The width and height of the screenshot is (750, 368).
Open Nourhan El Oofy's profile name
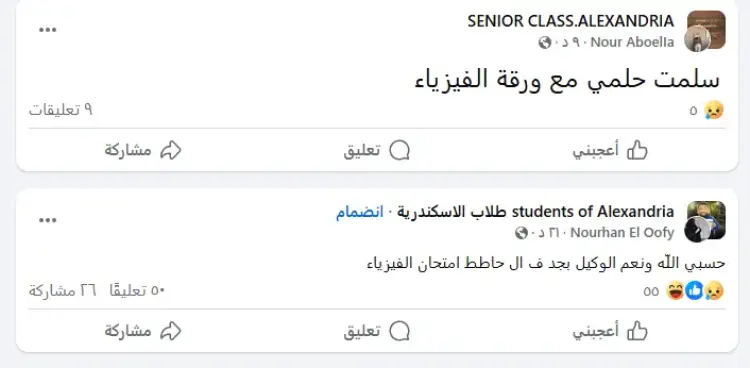coord(622,233)
